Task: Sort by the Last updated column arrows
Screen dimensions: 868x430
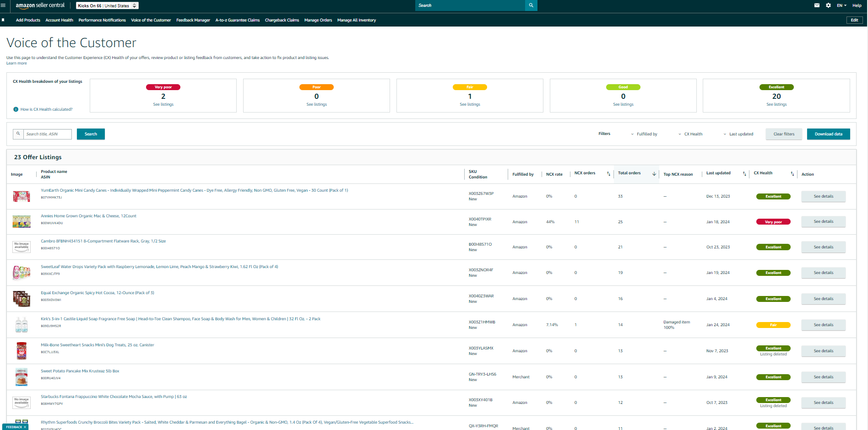Action: [744, 174]
